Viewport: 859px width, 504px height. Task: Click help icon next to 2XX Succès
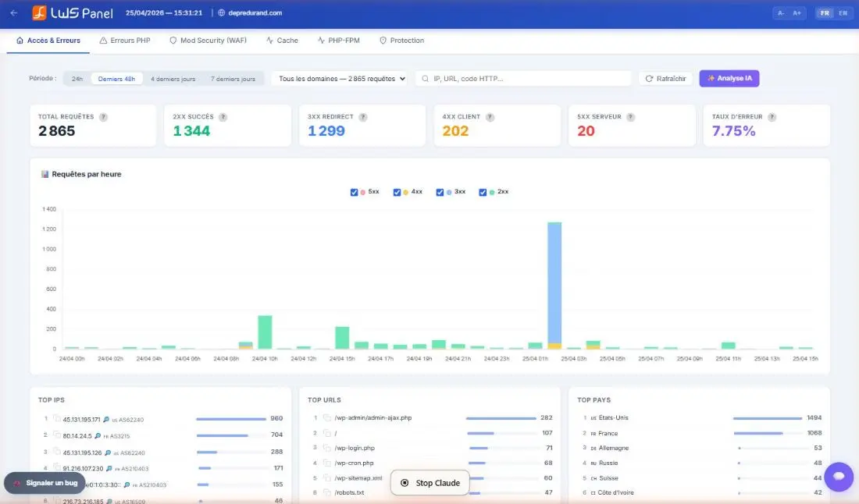pyautogui.click(x=223, y=117)
